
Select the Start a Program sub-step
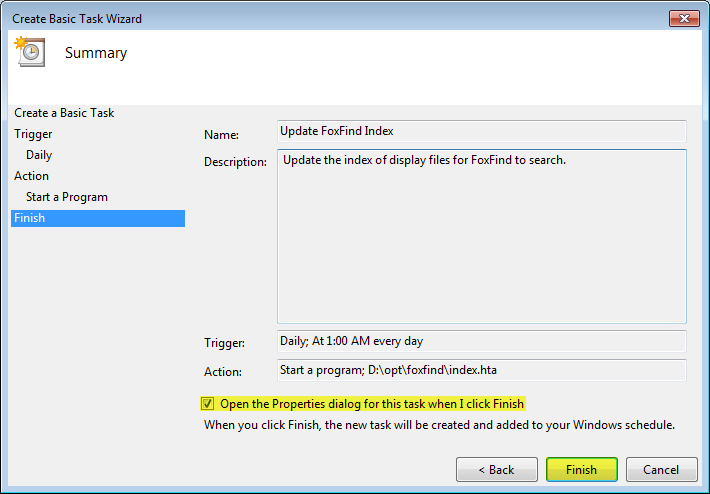(67, 197)
